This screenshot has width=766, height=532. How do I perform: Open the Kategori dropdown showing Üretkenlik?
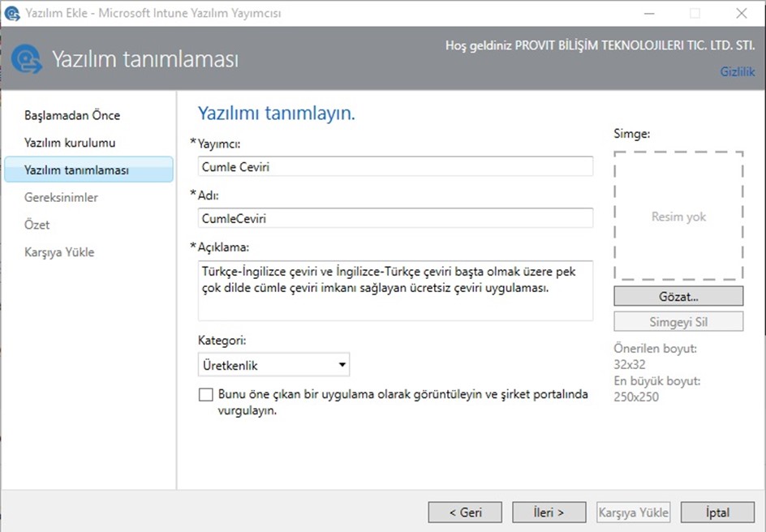click(x=273, y=365)
